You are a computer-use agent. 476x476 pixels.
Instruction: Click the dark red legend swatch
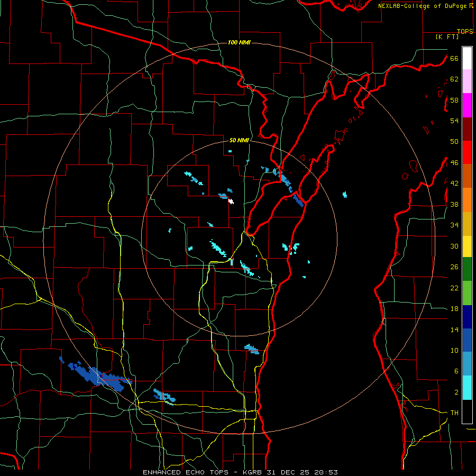point(467,129)
